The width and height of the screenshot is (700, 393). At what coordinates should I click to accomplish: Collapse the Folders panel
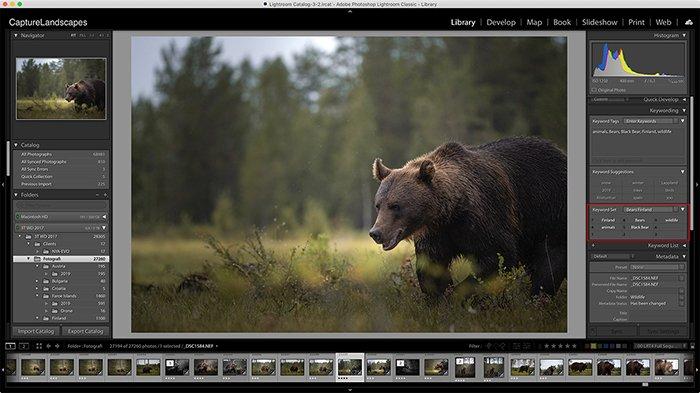[x=16, y=195]
